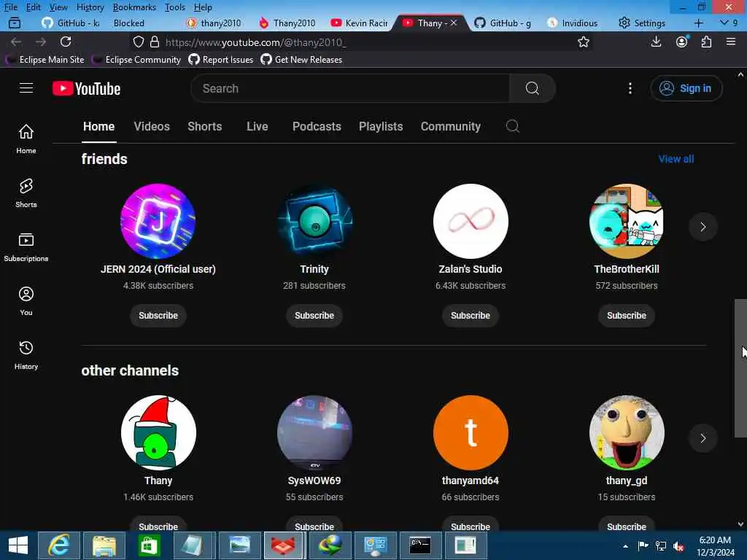Open Command Prompt from the taskbar
Screen dimensions: 747x560
pos(420,545)
